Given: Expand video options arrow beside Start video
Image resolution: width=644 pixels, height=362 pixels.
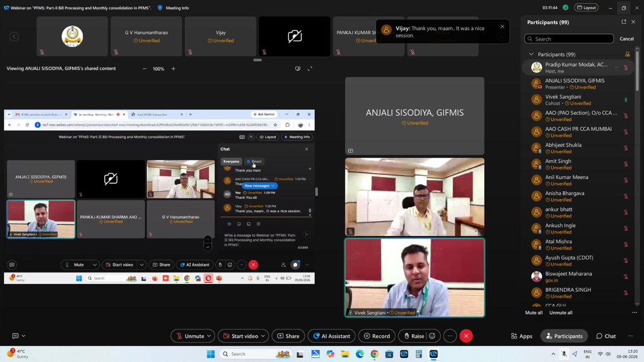Looking at the screenshot, I should point(264,336).
